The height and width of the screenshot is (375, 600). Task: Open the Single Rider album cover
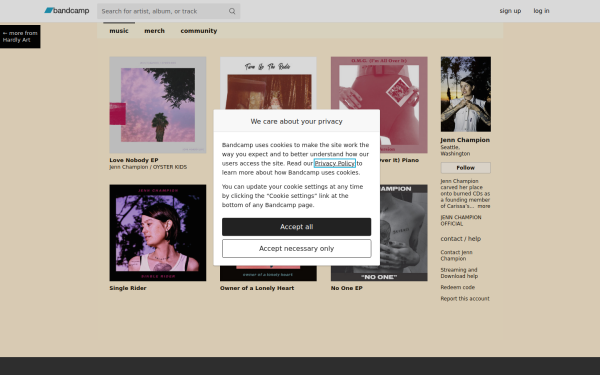pos(158,233)
